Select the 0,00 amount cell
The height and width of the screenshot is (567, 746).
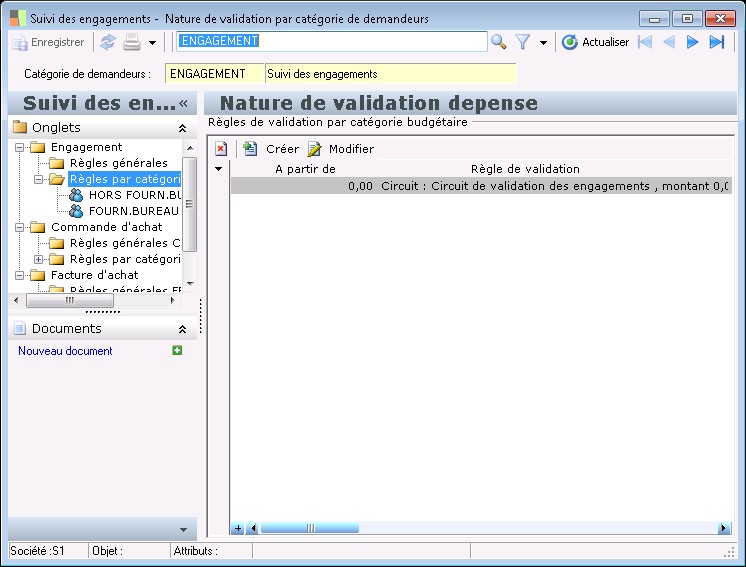303,186
